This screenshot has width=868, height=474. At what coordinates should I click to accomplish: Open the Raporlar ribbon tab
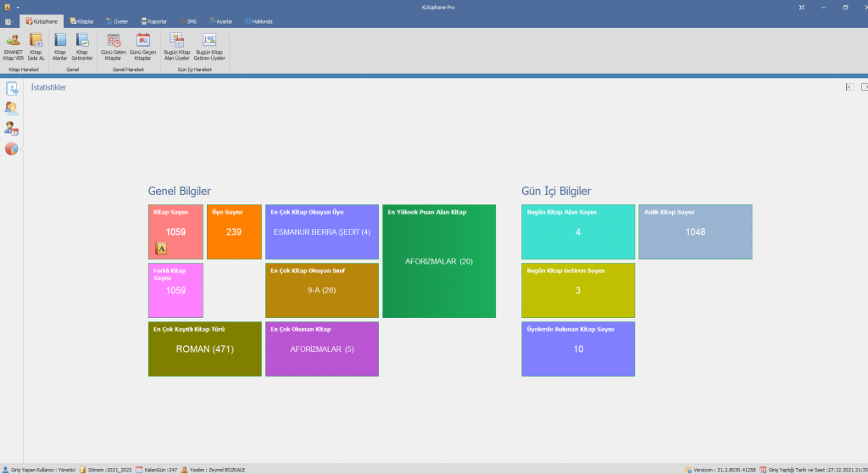pos(154,21)
